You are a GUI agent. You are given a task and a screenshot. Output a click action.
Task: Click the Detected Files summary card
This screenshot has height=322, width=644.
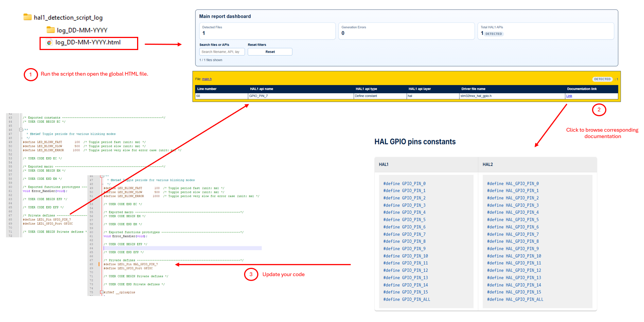click(x=267, y=31)
